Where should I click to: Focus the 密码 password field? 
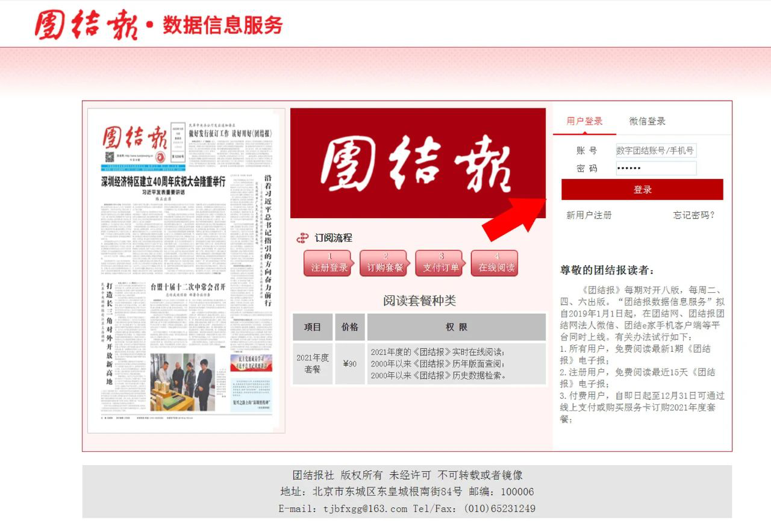pyautogui.click(x=656, y=168)
